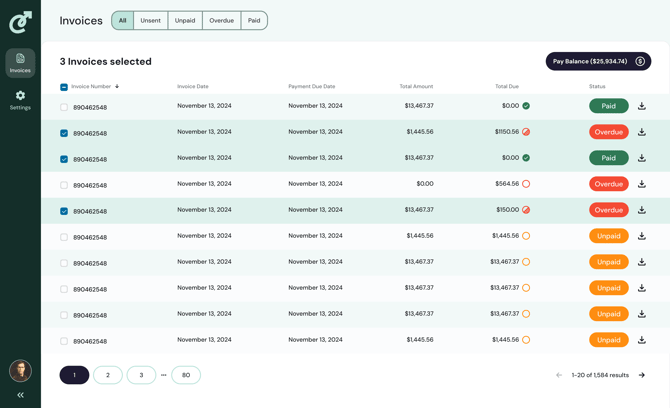The width and height of the screenshot is (670, 408).
Task: Download the invoice with $150.00 due
Action: point(641,210)
